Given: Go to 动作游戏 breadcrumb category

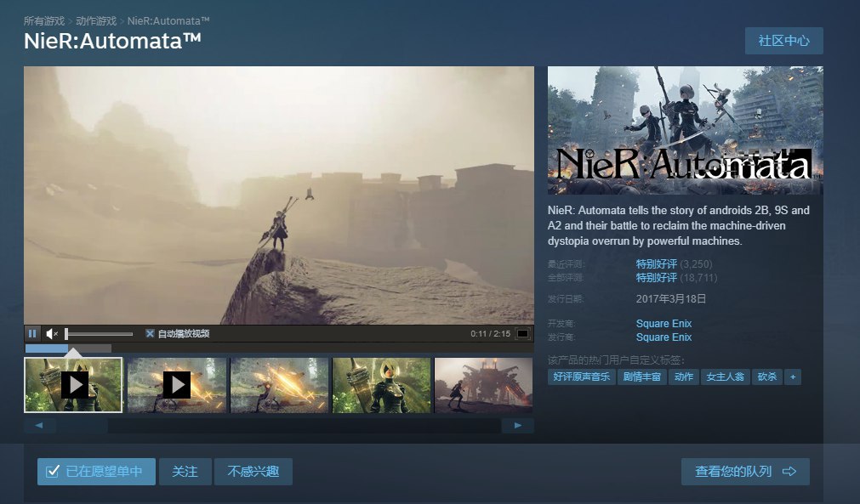Looking at the screenshot, I should (96, 20).
